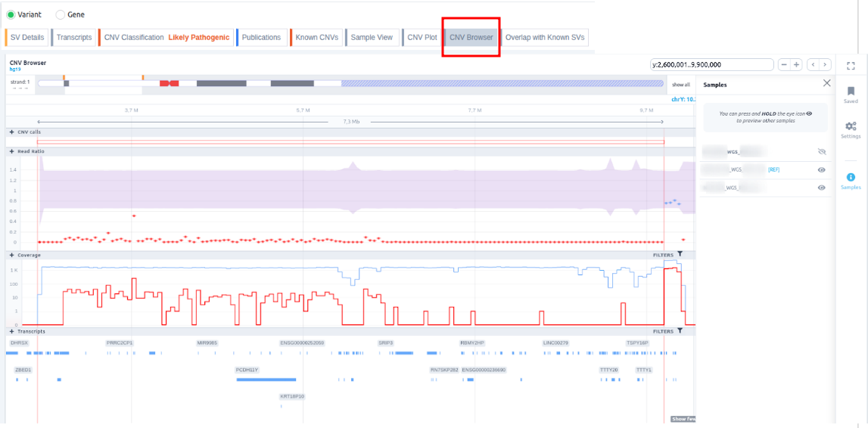868x428 pixels.
Task: Open the Saved bookmark panel
Action: pyautogui.click(x=851, y=92)
